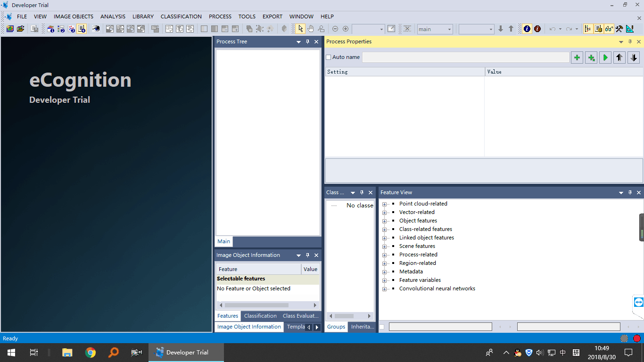644x362 pixels.
Task: Switch to the Groups tab
Action: click(336, 327)
